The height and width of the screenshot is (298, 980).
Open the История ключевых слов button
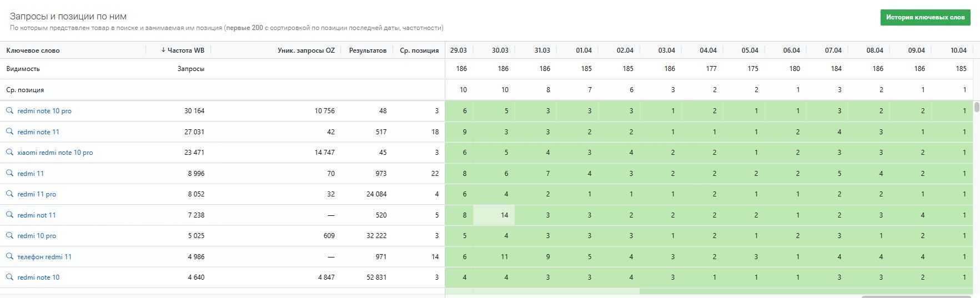pos(925,17)
